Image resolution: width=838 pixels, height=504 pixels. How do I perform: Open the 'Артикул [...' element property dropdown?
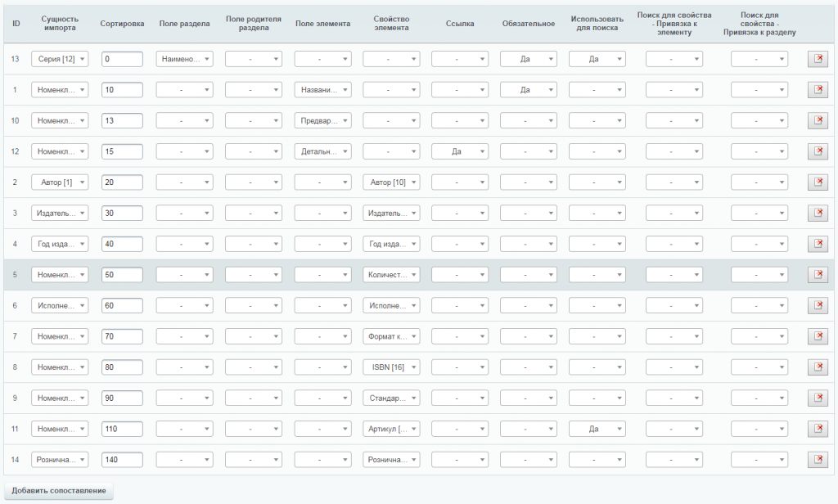(391, 429)
